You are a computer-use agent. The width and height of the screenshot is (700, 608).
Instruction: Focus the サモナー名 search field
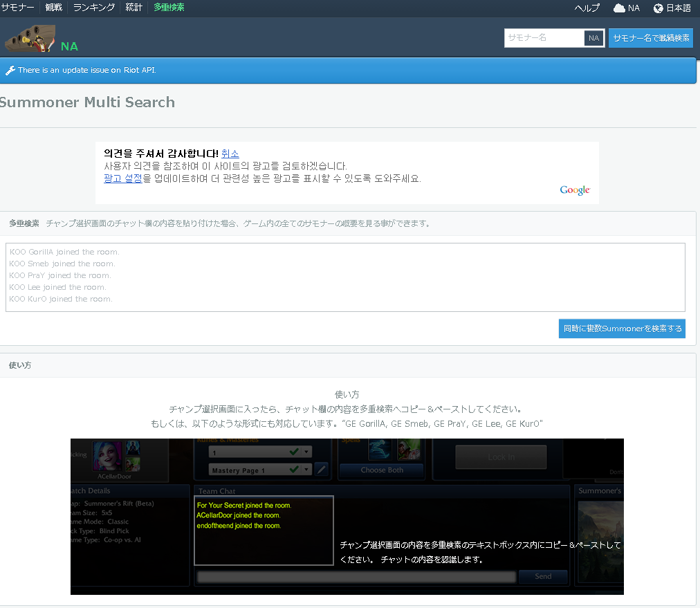pos(544,38)
